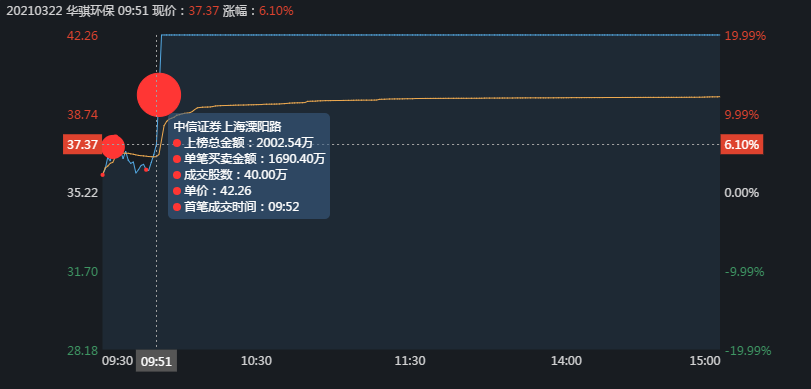Click the red bullet beside 上榜总金额

177,143
